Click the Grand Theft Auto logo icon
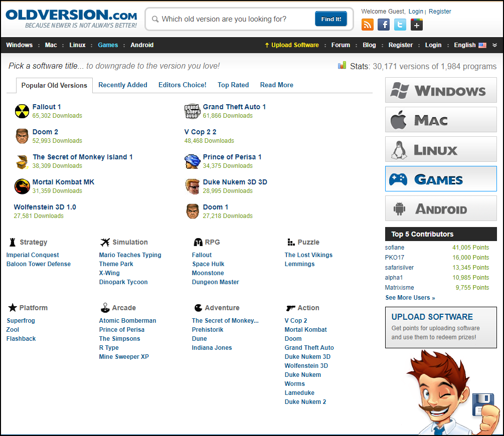Image resolution: width=504 pixels, height=436 pixels. [192, 111]
